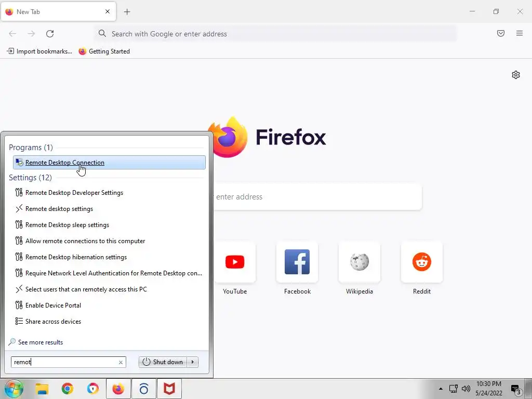This screenshot has height=399, width=532.
Task: Open Remote Desktop sleep settings
Action: (62, 225)
